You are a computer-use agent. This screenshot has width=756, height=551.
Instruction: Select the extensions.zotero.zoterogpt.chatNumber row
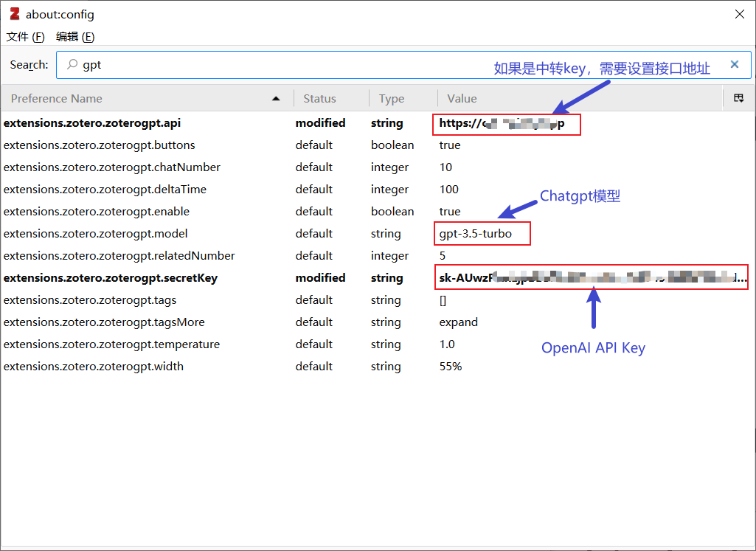click(378, 167)
